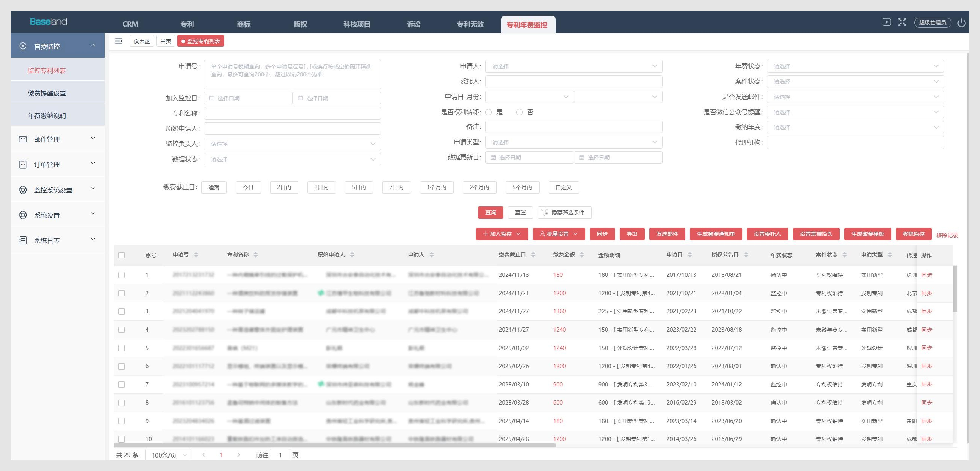Viewport: 980px width, 471px height.
Task: Open the 仪表盘 page tab
Action: (x=142, y=41)
